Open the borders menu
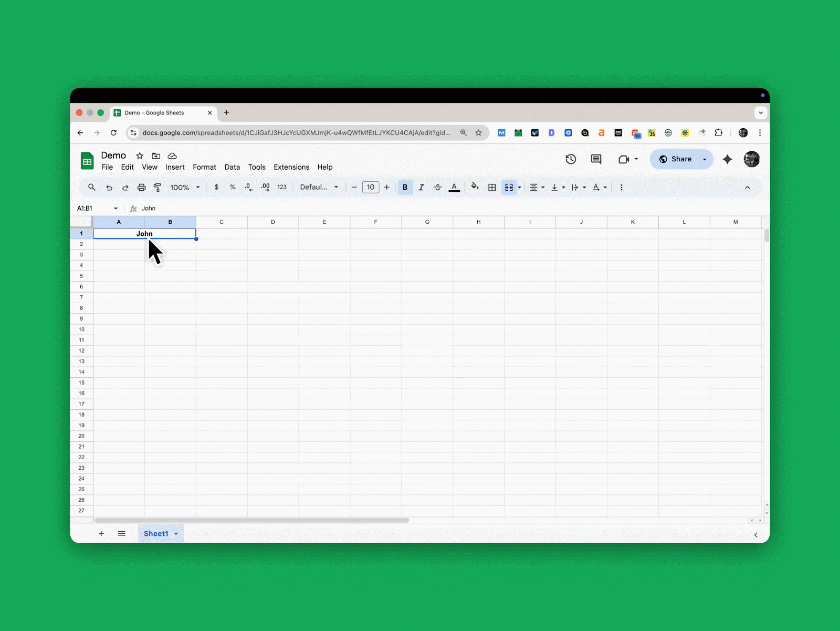Screen dimensions: 840x631 click(x=492, y=187)
